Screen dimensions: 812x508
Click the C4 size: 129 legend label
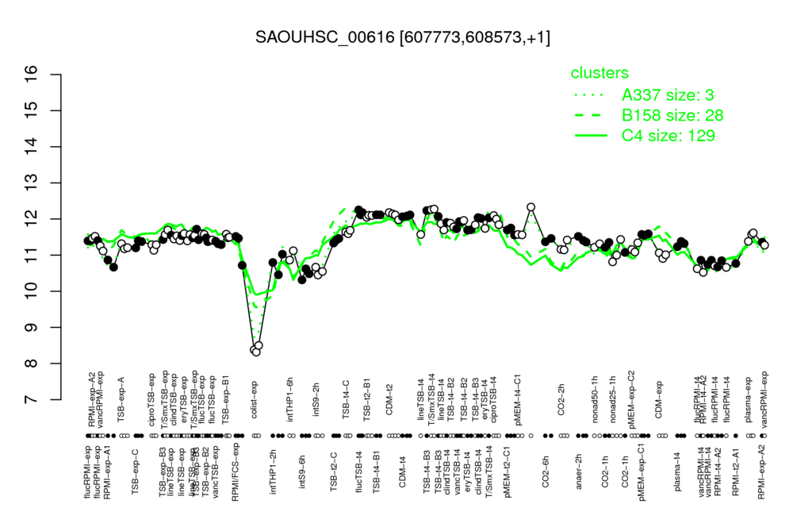coord(668,135)
